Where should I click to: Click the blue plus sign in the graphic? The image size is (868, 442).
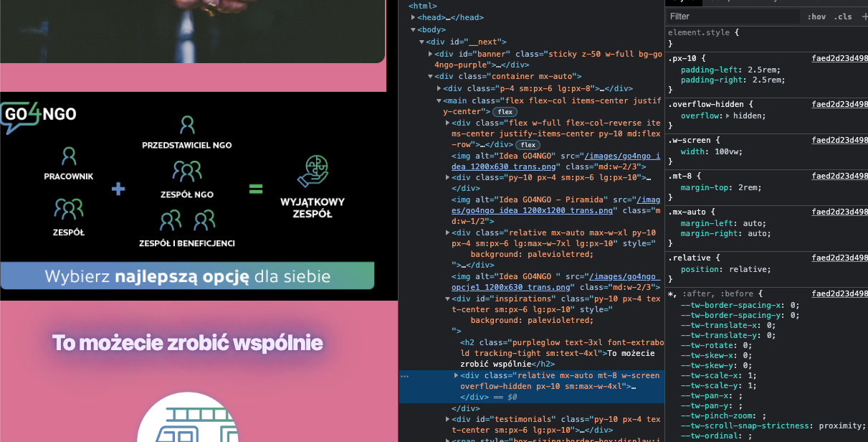(x=119, y=189)
